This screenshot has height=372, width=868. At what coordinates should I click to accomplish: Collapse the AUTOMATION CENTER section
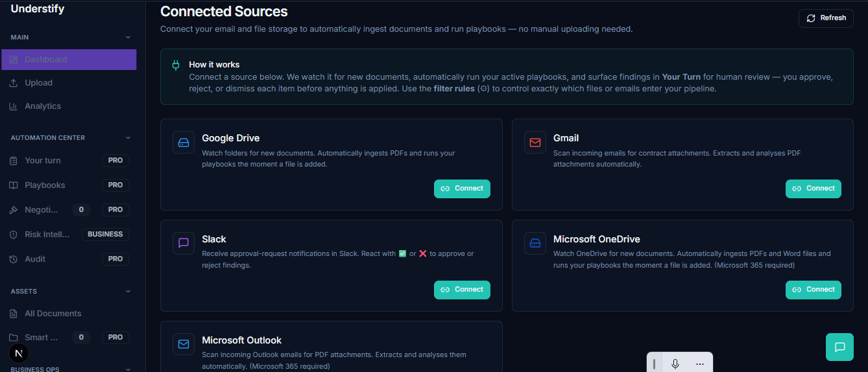click(128, 138)
